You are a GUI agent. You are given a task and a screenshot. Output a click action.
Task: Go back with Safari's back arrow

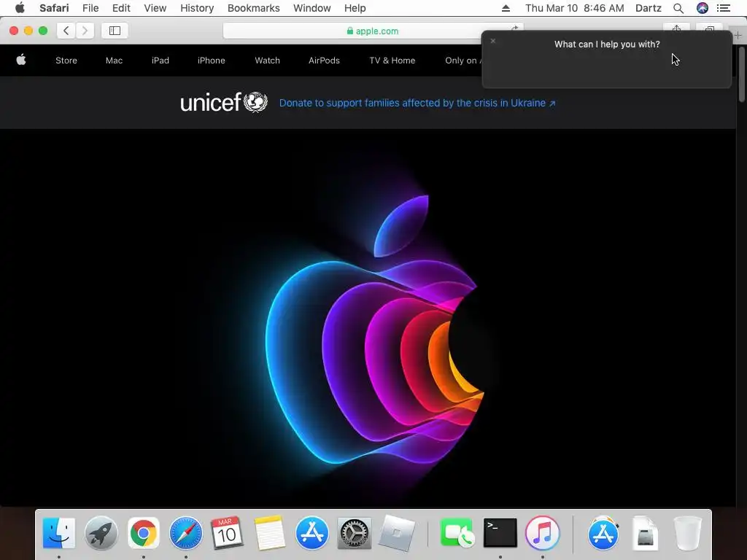pos(66,31)
